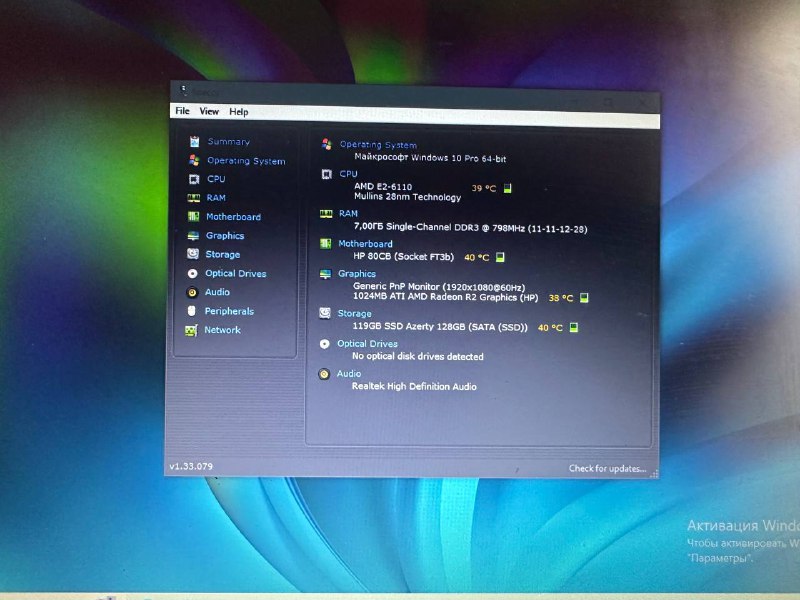Click the Mullins 28nm Technology text

[x=408, y=197]
